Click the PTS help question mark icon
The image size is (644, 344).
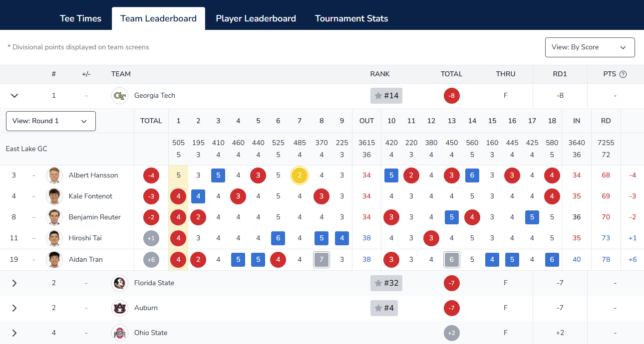pos(623,74)
